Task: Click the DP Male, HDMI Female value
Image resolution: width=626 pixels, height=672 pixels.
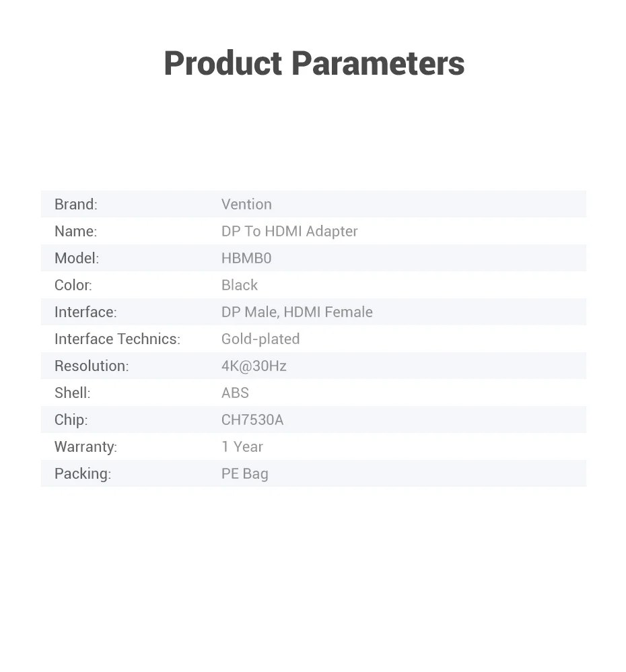Action: coord(297,312)
